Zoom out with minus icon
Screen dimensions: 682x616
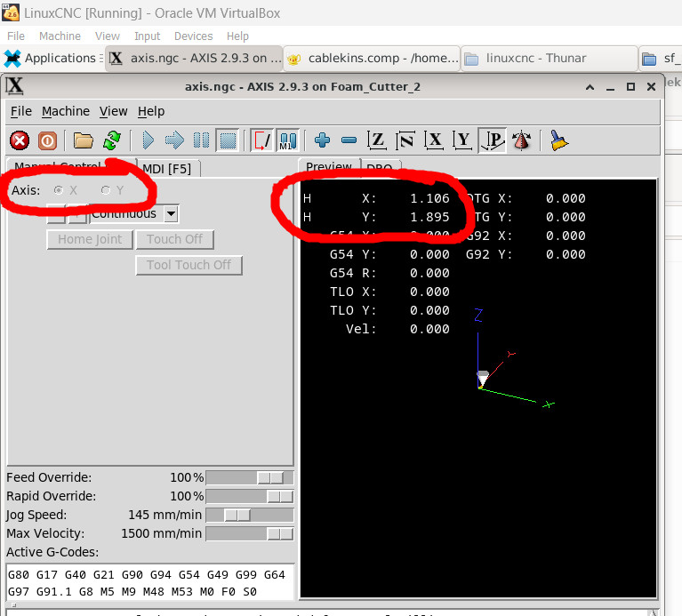(x=349, y=140)
